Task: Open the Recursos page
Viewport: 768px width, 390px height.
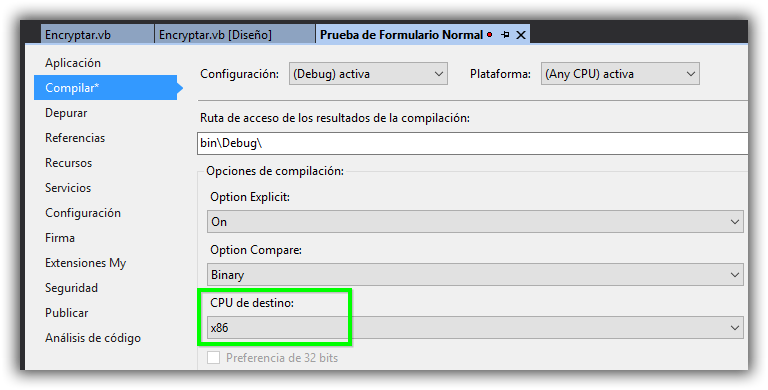Action: (x=69, y=163)
